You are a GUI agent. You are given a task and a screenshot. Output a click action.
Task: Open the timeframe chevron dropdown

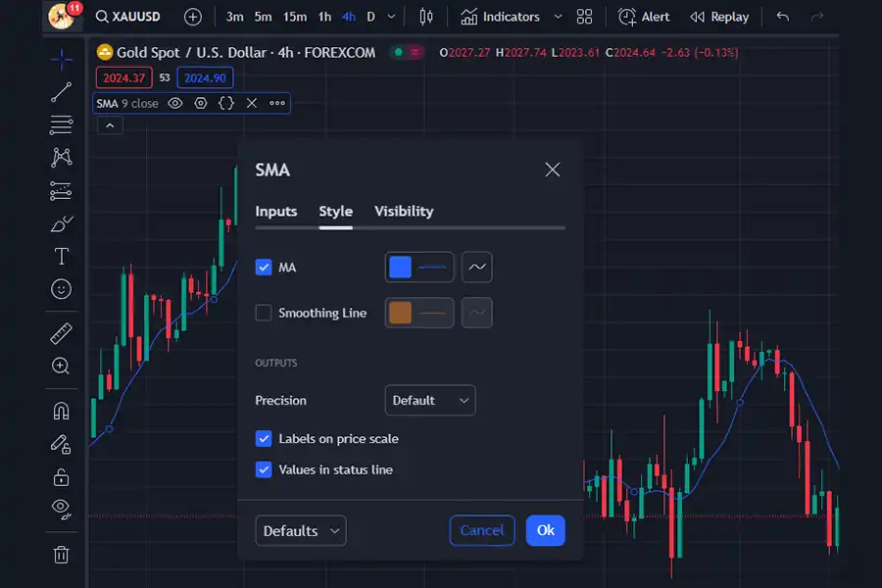point(392,17)
